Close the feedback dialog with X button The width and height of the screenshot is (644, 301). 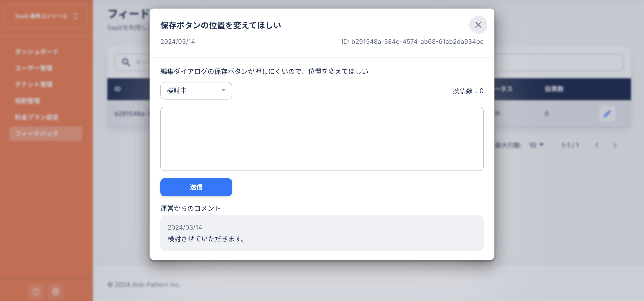pos(478,25)
